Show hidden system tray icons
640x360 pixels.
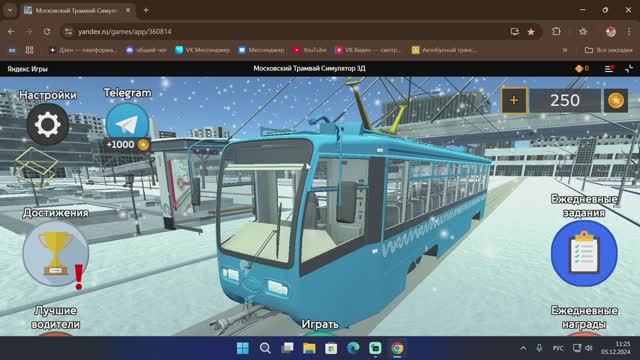pos(523,348)
